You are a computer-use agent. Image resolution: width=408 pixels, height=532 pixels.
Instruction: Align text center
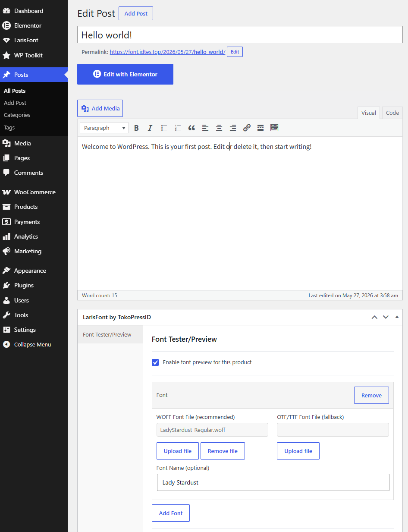tap(219, 128)
